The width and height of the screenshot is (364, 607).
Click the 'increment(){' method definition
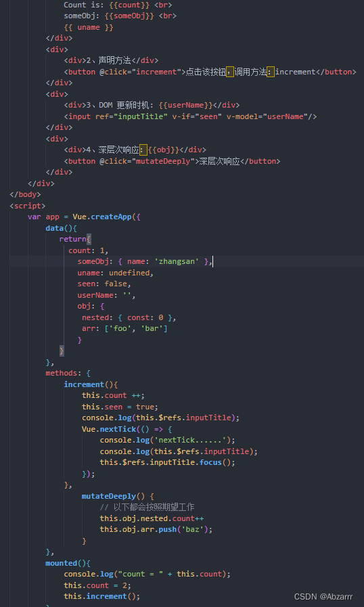91,384
